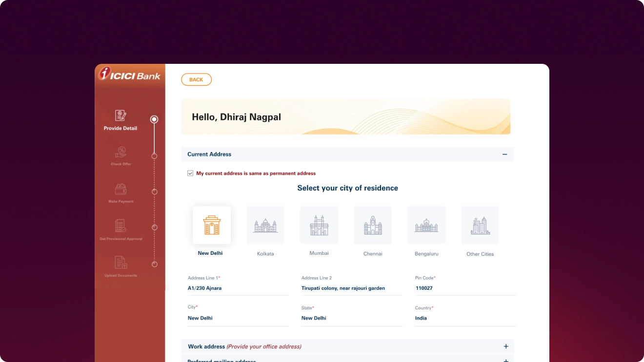Image resolution: width=644 pixels, height=362 pixels.
Task: Open the Make Payment wallet icon
Action: [x=121, y=189]
